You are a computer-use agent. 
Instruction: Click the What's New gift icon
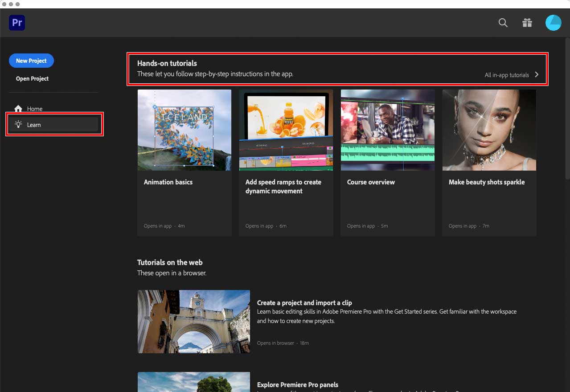[x=527, y=23]
